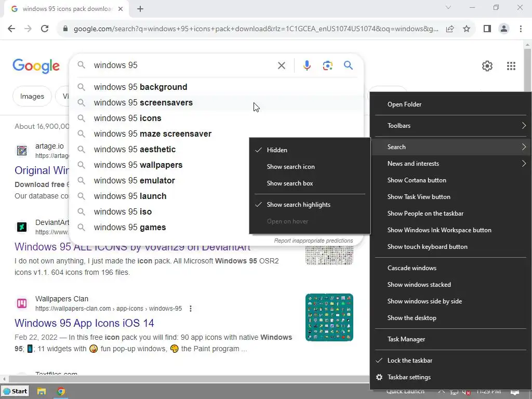Click the Chrome icon in the taskbar
Viewport: 532px width, 399px height.
click(x=61, y=391)
